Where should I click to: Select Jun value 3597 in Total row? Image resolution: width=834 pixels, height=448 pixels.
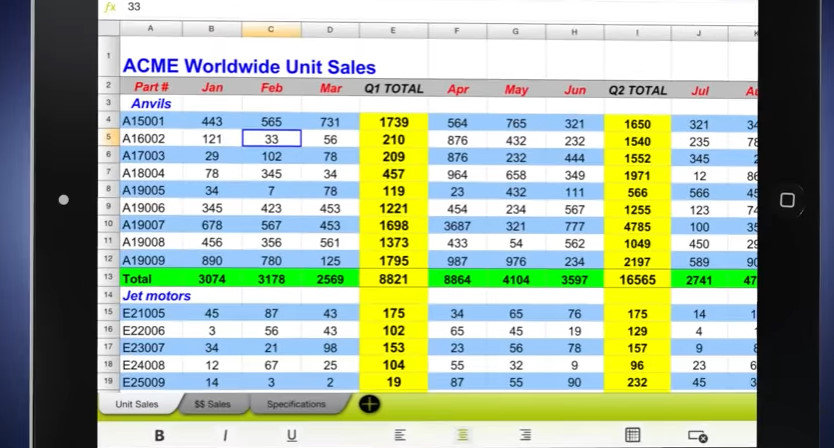(x=574, y=280)
